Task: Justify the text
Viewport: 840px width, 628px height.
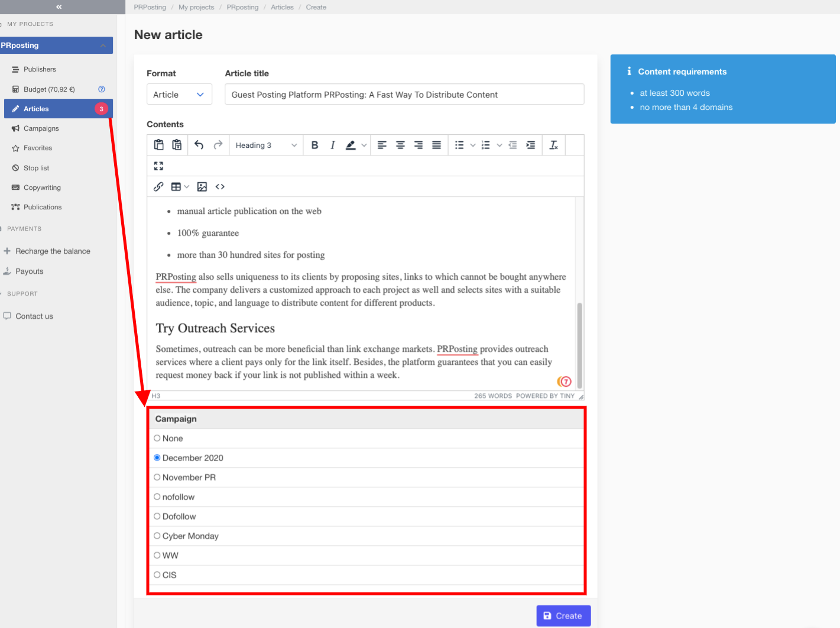Action: coord(436,145)
